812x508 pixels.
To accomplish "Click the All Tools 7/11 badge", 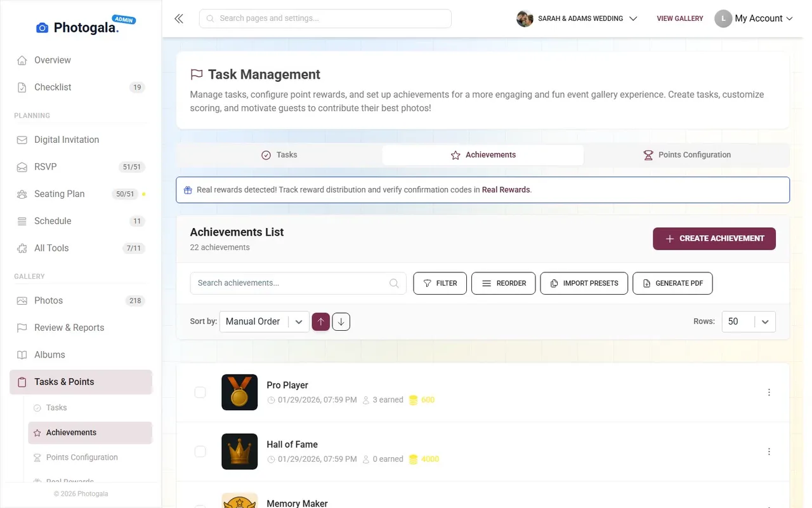I will 134,248.
